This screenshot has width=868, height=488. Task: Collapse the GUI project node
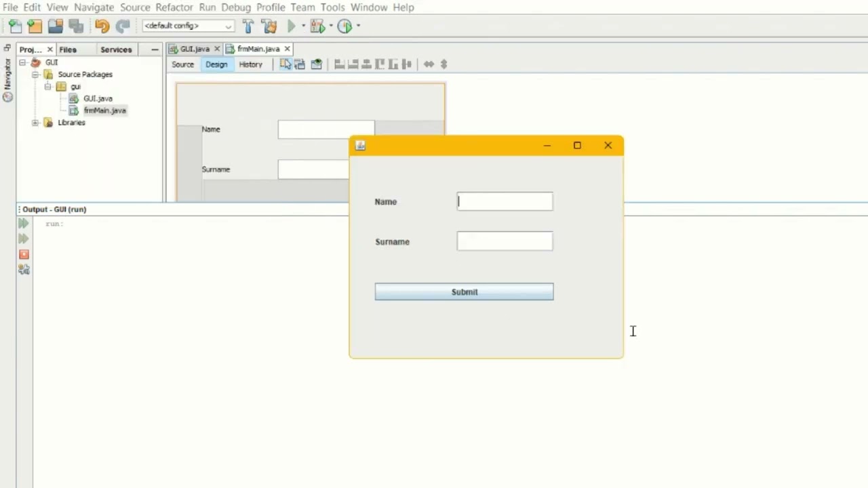point(22,62)
